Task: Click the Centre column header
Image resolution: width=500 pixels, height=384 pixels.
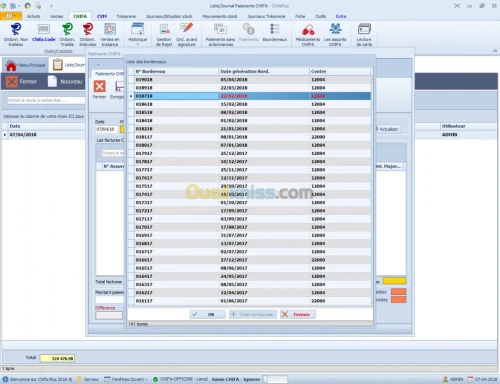Action: pyautogui.click(x=340, y=71)
